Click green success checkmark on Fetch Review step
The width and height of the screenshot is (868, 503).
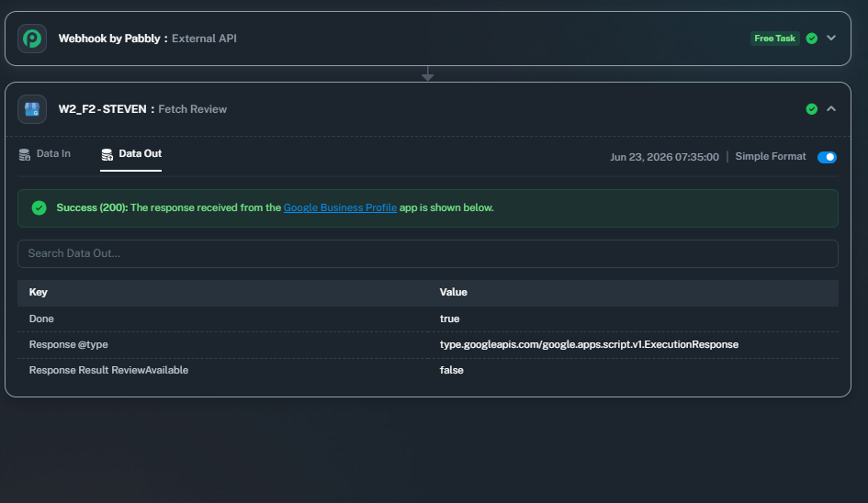point(812,109)
